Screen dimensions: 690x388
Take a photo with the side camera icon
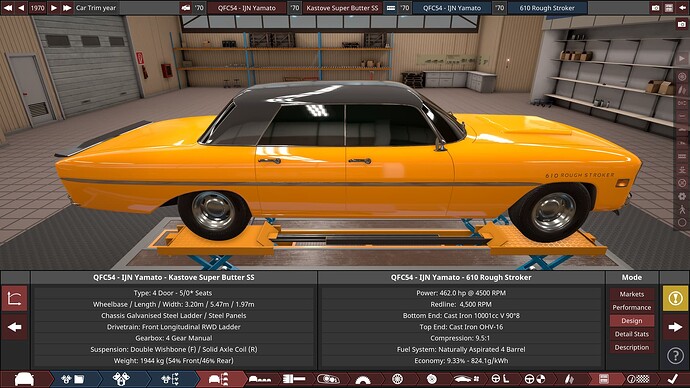pos(682,25)
